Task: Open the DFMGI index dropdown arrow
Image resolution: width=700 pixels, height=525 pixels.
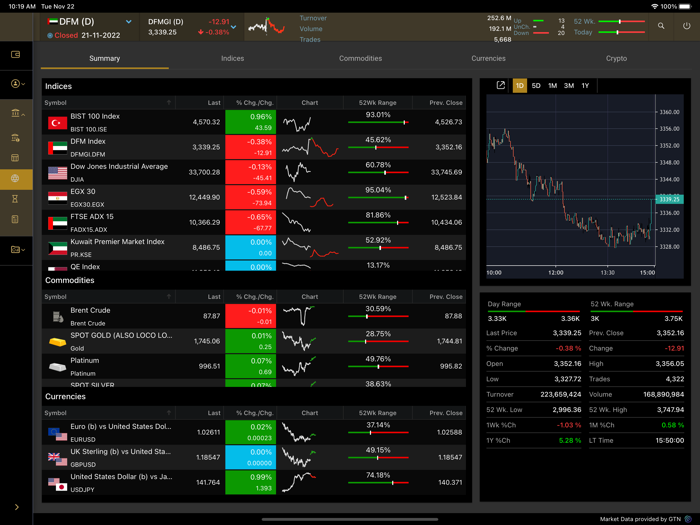Action: pos(233,27)
